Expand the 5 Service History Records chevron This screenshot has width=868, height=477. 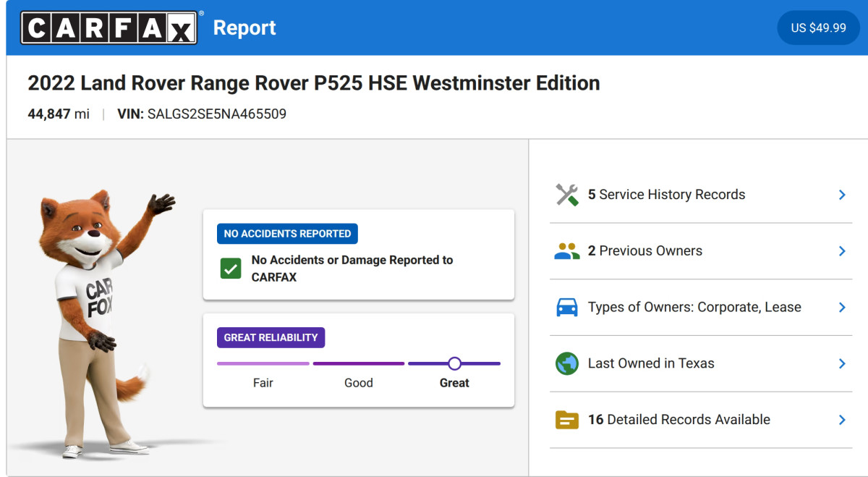coord(842,195)
